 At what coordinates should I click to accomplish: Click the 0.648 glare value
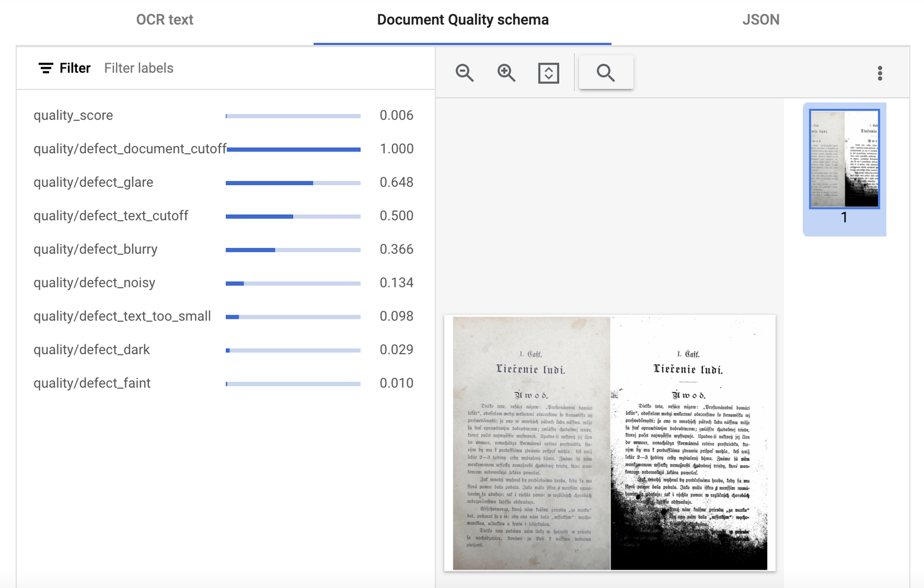[397, 182]
